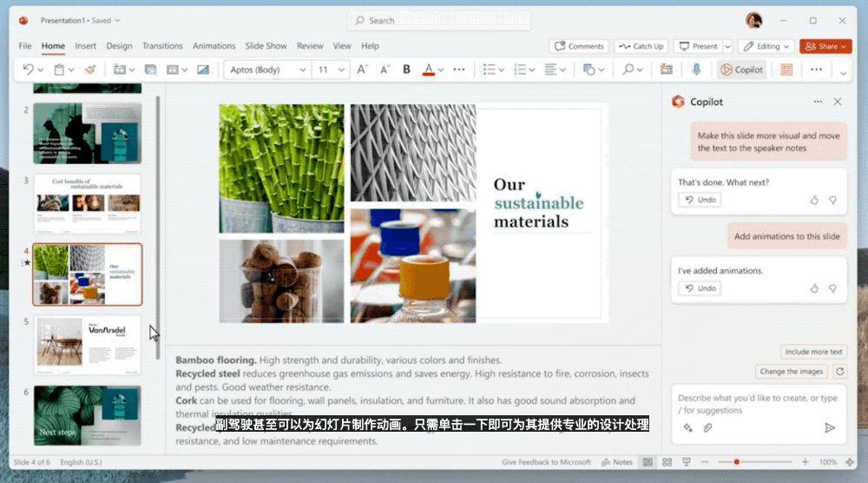
Task: Switch to the Slide Show tab
Action: pos(266,46)
